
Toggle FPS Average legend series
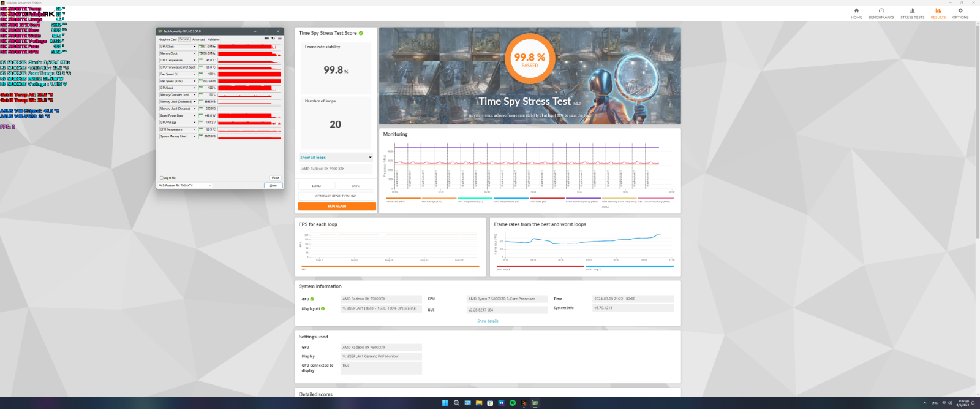439,200
